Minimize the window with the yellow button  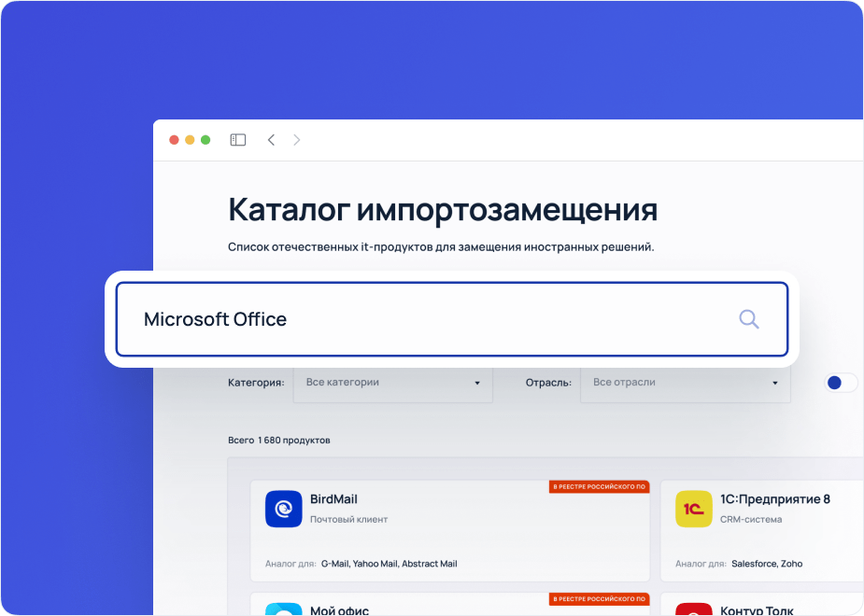[190, 140]
